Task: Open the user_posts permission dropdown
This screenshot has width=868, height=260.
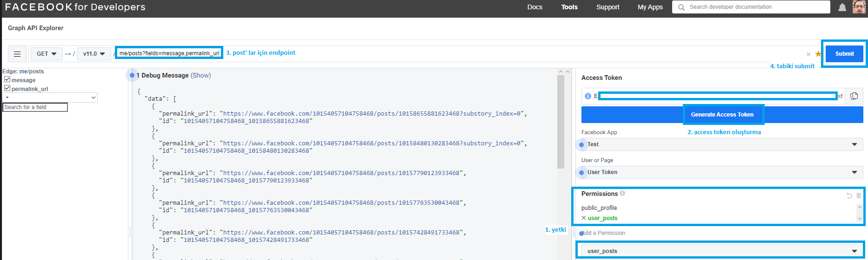Action: pos(721,251)
